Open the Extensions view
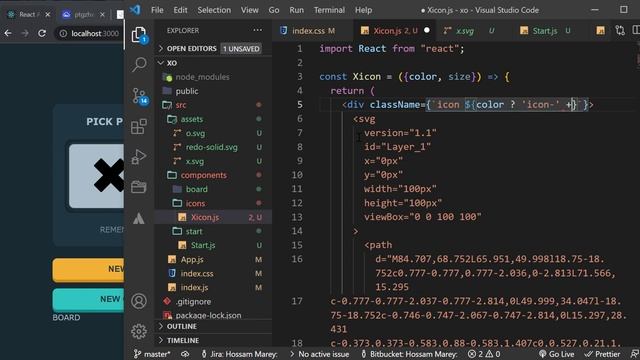The image size is (640, 360). point(139,127)
